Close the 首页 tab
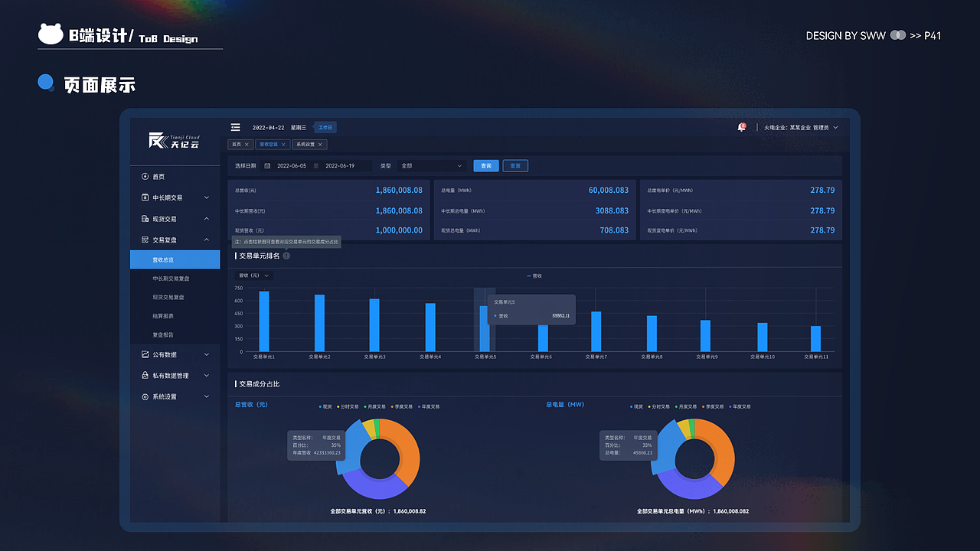 pyautogui.click(x=247, y=145)
